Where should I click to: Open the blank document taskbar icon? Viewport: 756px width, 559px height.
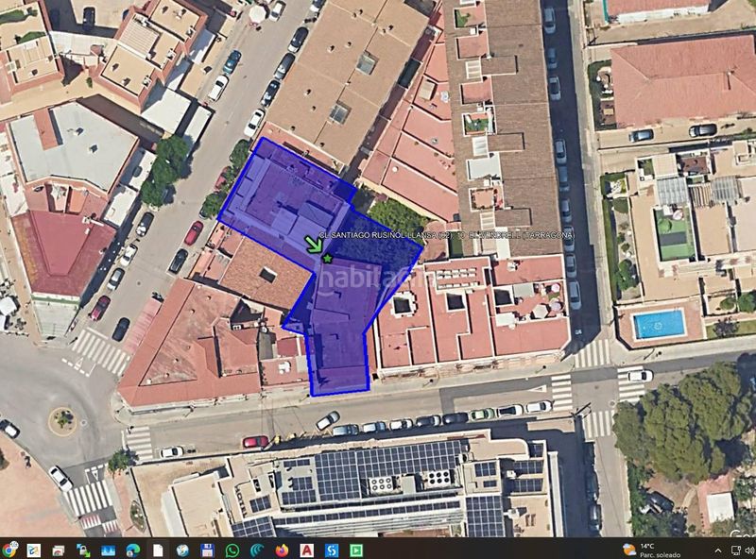pyautogui.click(x=158, y=550)
